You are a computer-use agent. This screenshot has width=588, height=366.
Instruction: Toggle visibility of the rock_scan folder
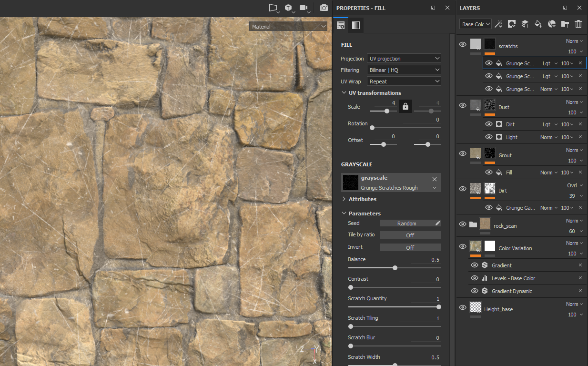point(462,224)
